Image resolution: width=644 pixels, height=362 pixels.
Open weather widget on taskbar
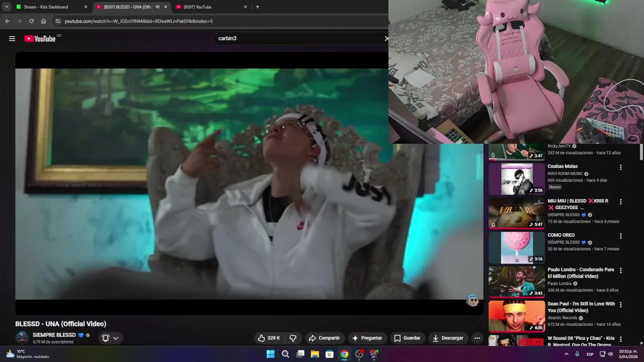[28, 354]
